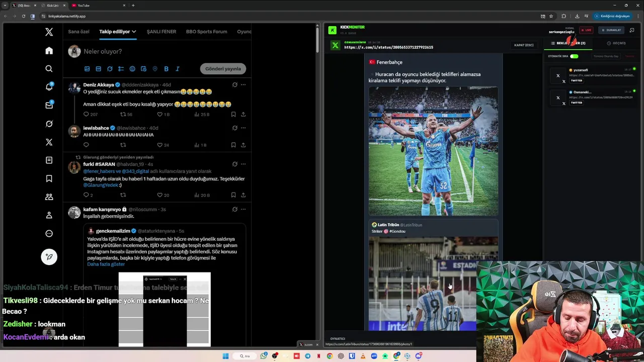
Task: Click LIVE status button
Action: point(586,30)
